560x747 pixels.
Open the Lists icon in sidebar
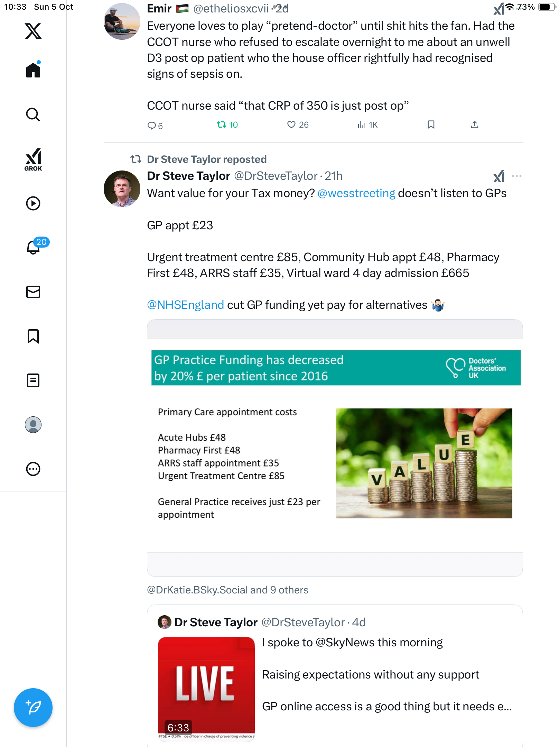point(33,380)
